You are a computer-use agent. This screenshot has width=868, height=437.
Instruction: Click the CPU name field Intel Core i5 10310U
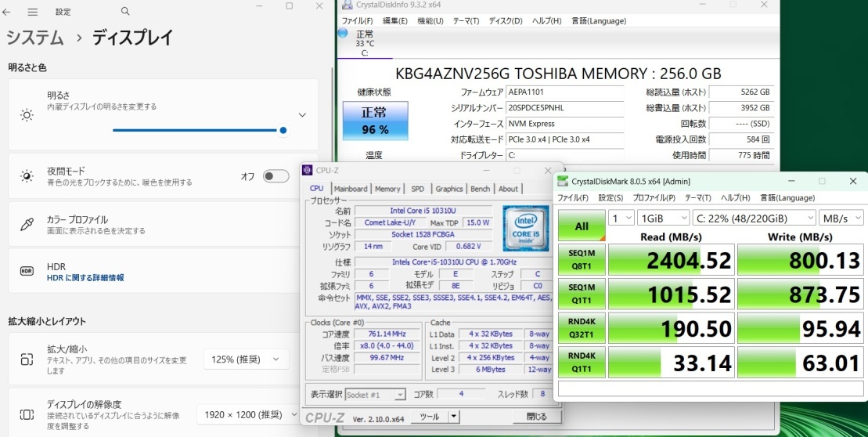423,211
